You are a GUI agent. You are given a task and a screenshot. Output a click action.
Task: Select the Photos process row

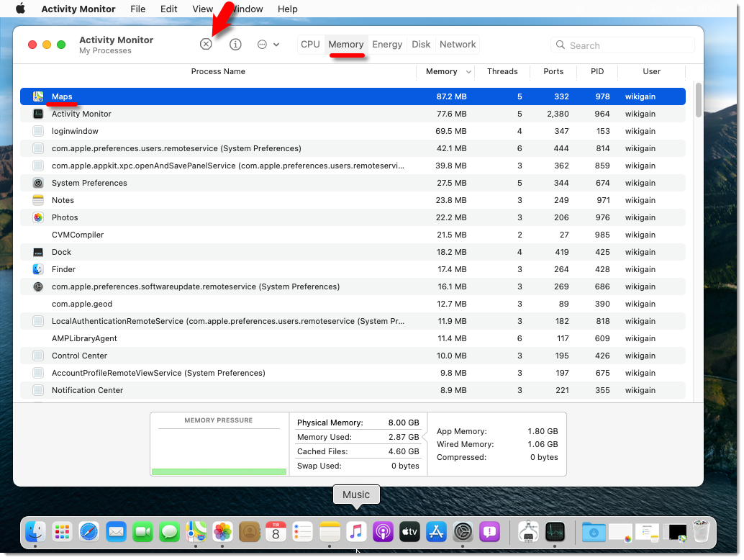coord(353,217)
